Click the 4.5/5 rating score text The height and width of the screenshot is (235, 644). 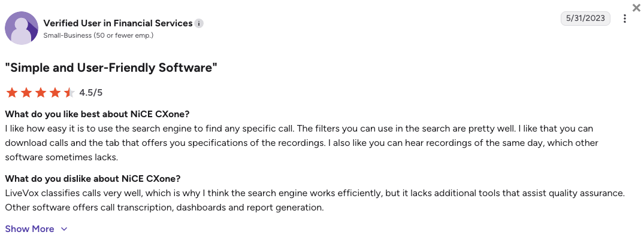[91, 93]
